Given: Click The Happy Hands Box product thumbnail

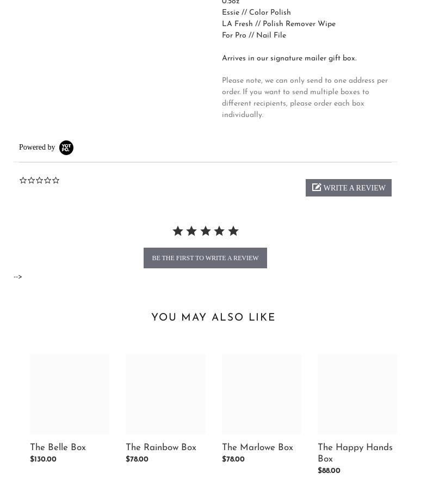Looking at the screenshot, I should 357,394.
